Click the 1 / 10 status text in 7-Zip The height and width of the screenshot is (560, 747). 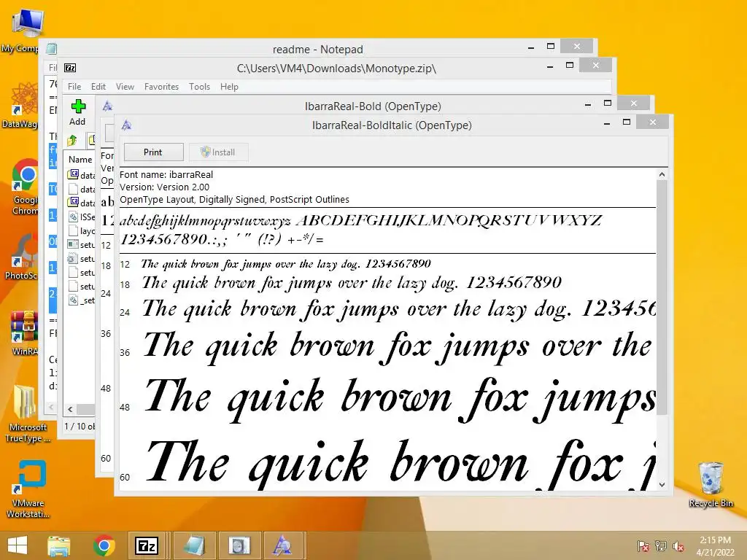click(80, 426)
